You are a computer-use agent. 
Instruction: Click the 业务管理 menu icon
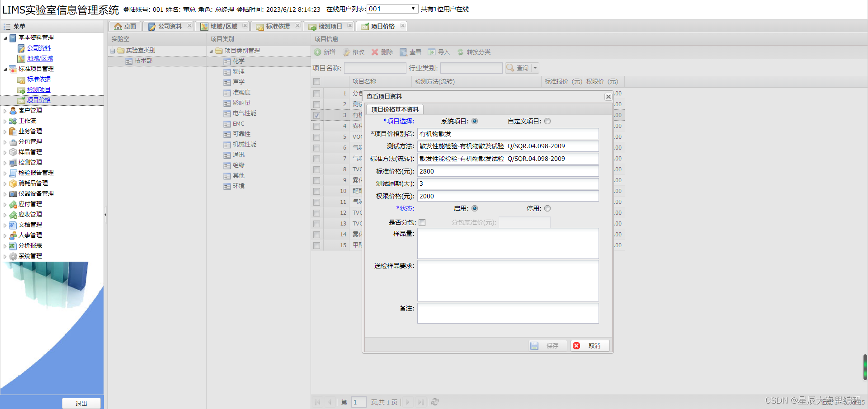13,132
